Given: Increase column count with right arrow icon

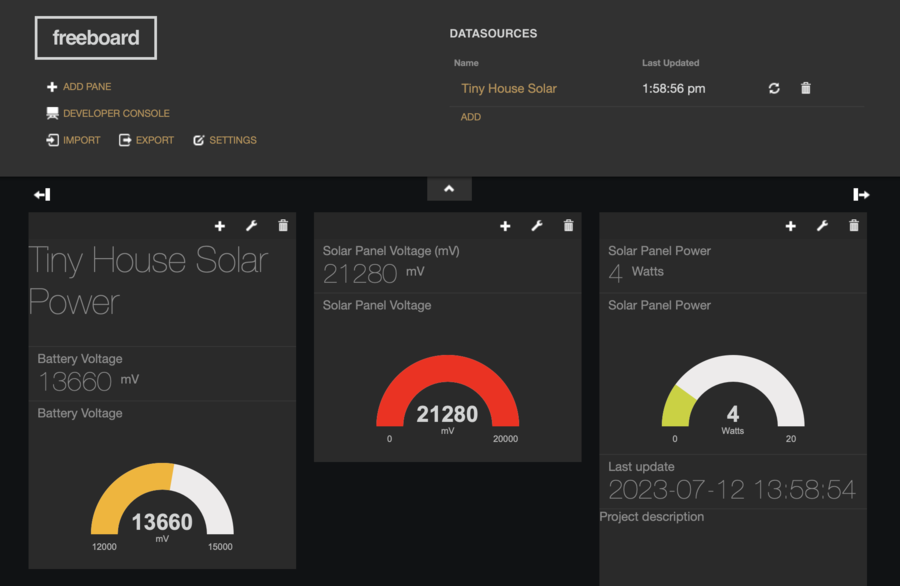Looking at the screenshot, I should (x=861, y=194).
